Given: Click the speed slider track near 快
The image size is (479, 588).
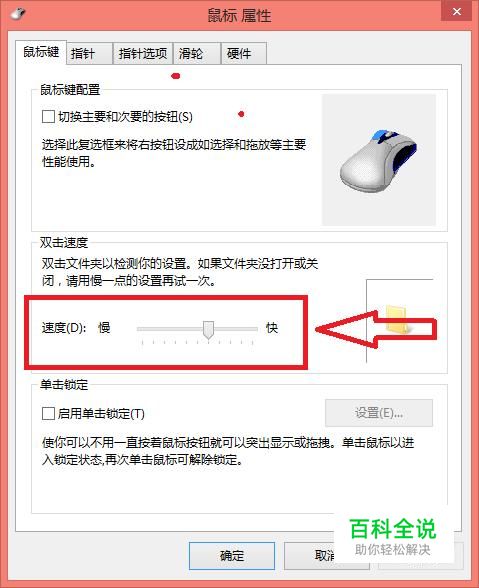Looking at the screenshot, I should coord(248,329).
